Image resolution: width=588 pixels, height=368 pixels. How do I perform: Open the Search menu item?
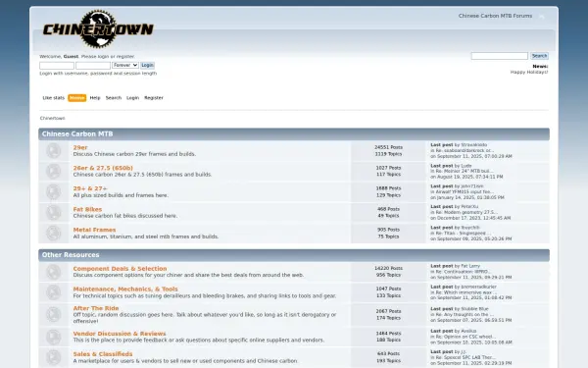pyautogui.click(x=114, y=97)
